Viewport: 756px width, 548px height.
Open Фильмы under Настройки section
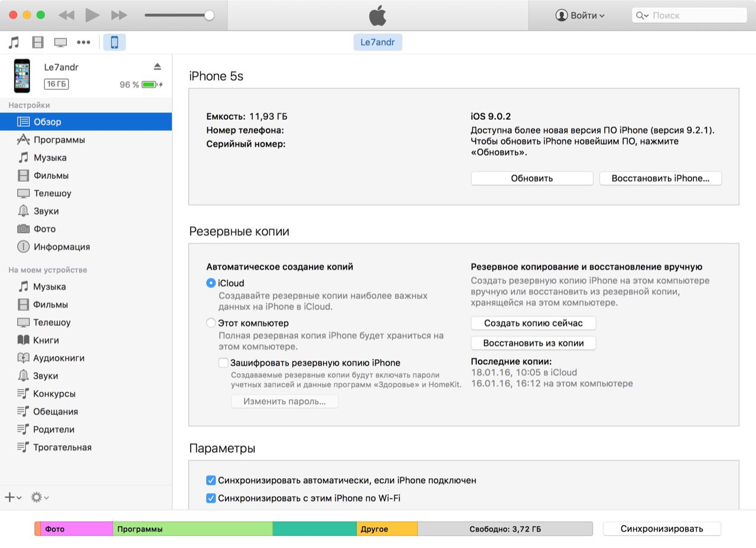[x=86, y=175]
